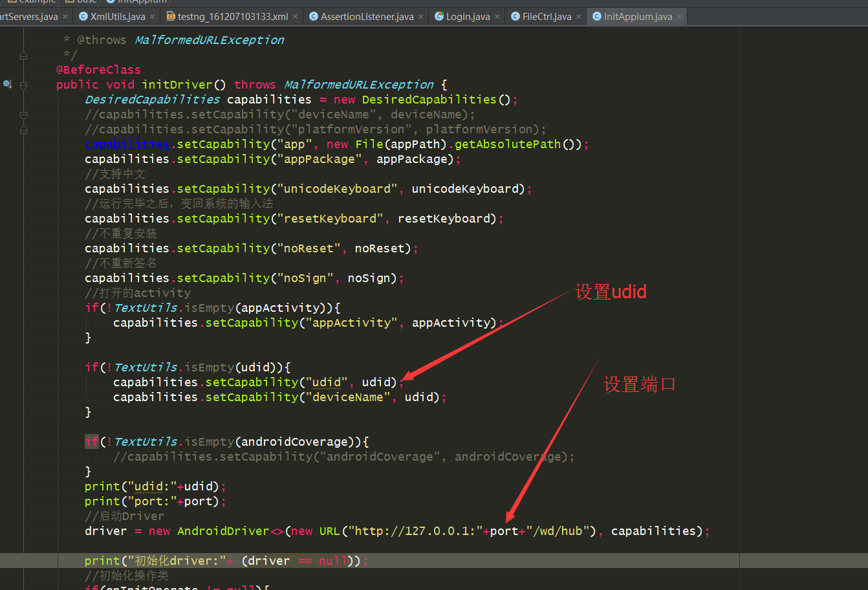
Task: Click the "noSign" string literal
Action: (x=305, y=278)
